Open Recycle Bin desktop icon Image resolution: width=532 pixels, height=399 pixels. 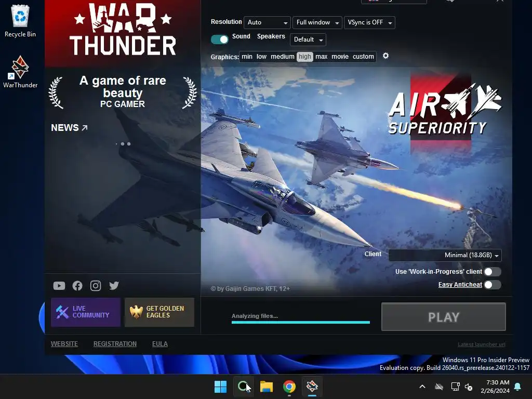pos(20,21)
